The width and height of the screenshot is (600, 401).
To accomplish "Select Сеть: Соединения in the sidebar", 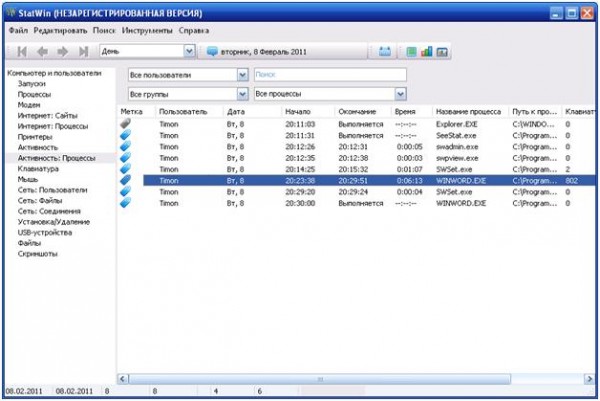I will [49, 211].
